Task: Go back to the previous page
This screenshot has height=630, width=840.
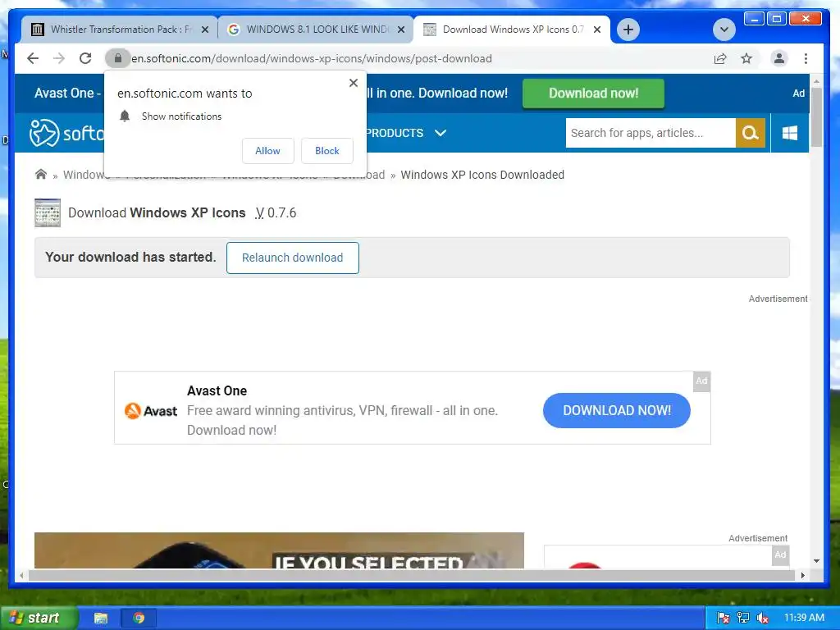Action: 33,58
